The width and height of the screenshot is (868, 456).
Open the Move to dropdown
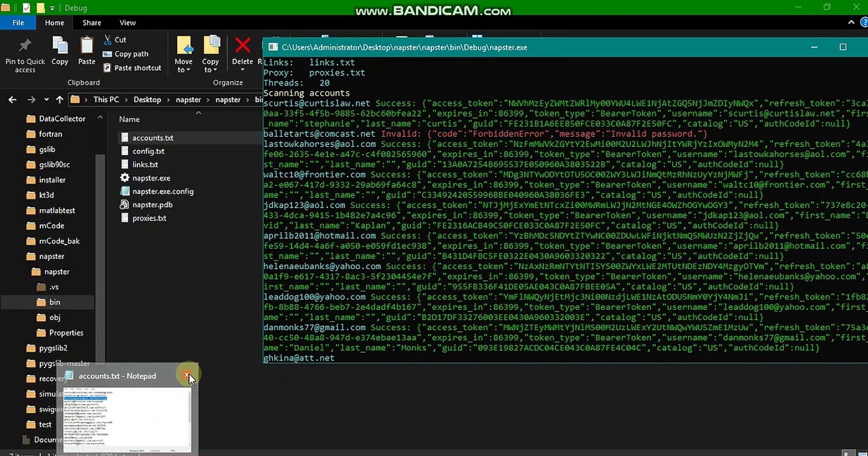pos(184,66)
